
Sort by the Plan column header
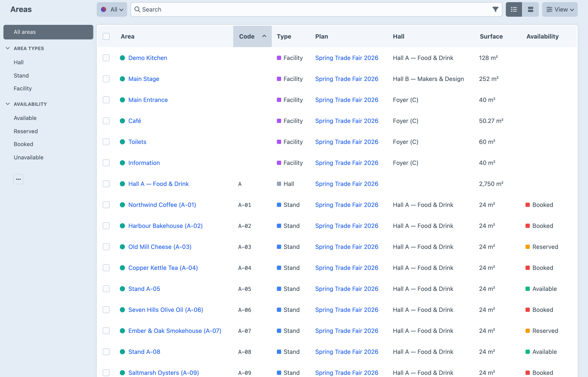click(x=322, y=36)
